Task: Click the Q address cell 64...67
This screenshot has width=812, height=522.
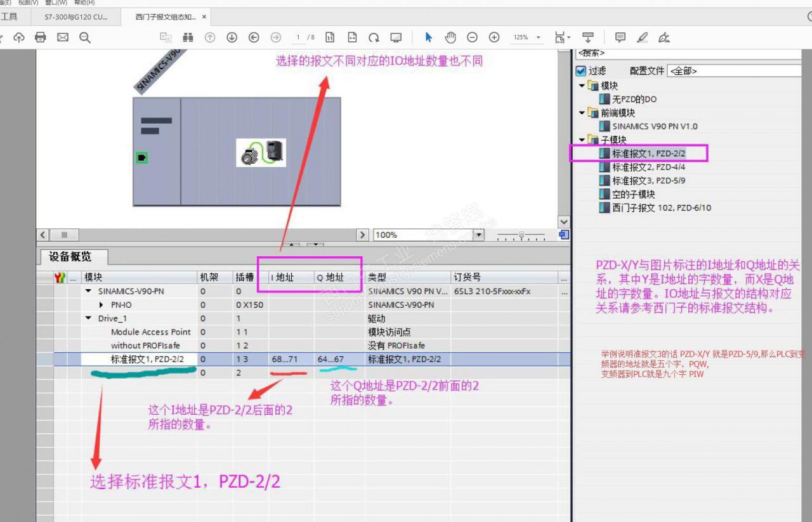Action: tap(339, 360)
